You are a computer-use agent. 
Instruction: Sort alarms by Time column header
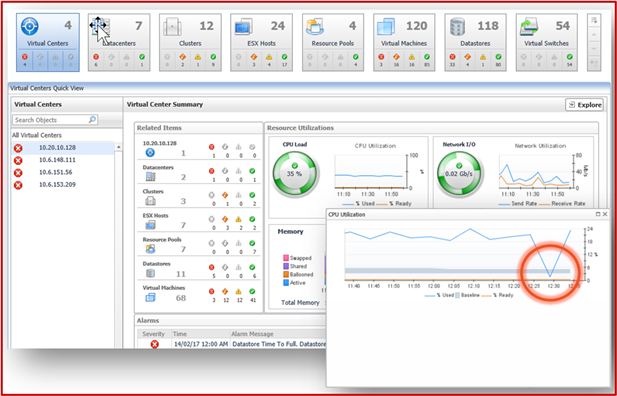200,334
